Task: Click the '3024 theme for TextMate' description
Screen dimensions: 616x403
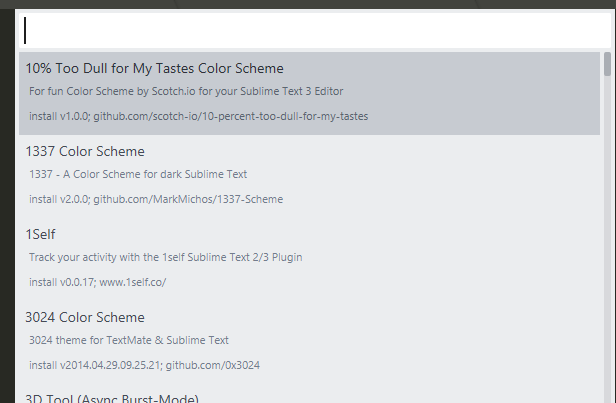Action: click(x=129, y=340)
